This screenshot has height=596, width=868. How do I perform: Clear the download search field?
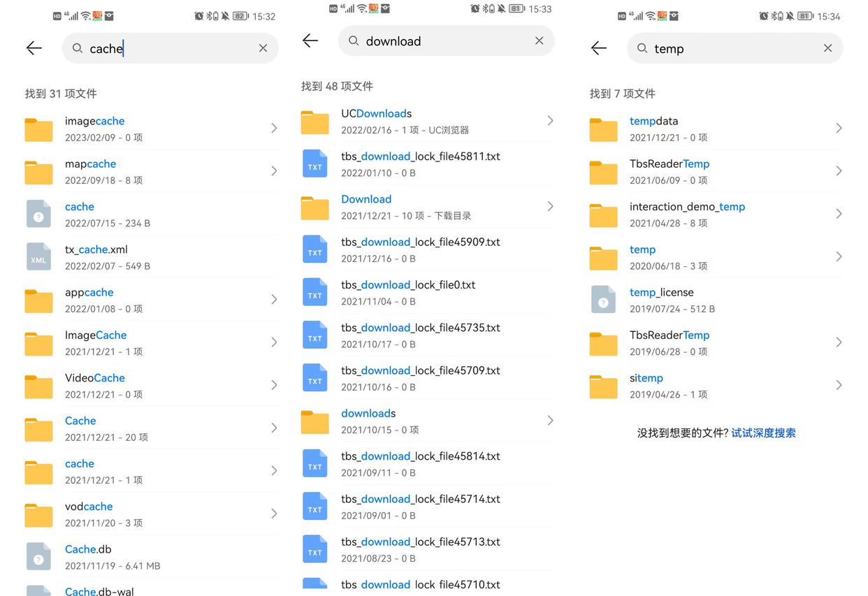pyautogui.click(x=539, y=41)
